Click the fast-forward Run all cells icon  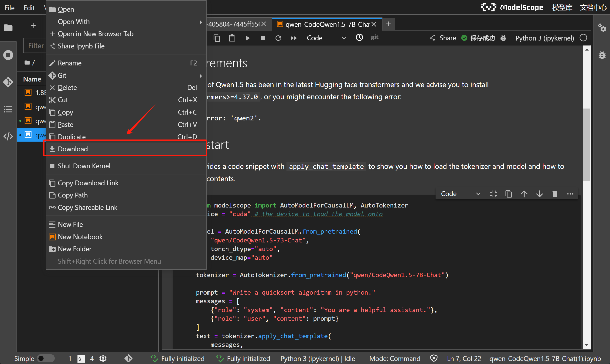pos(294,38)
